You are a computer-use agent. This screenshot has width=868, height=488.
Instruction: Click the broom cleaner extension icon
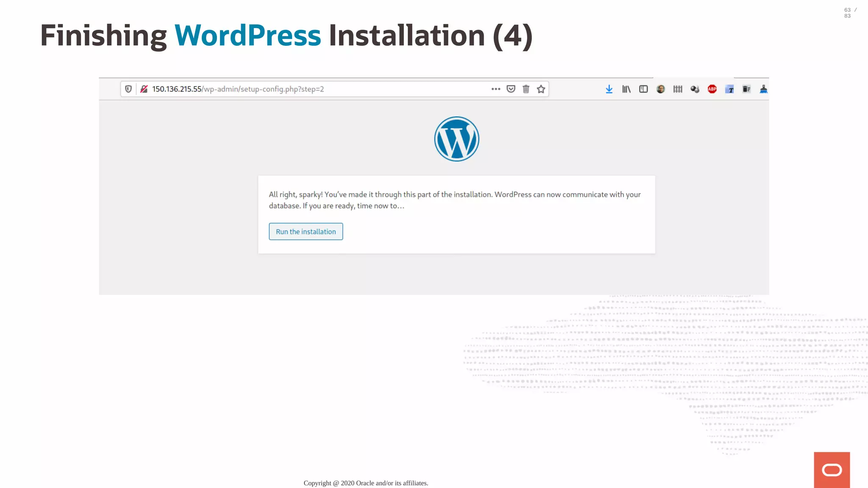point(763,89)
